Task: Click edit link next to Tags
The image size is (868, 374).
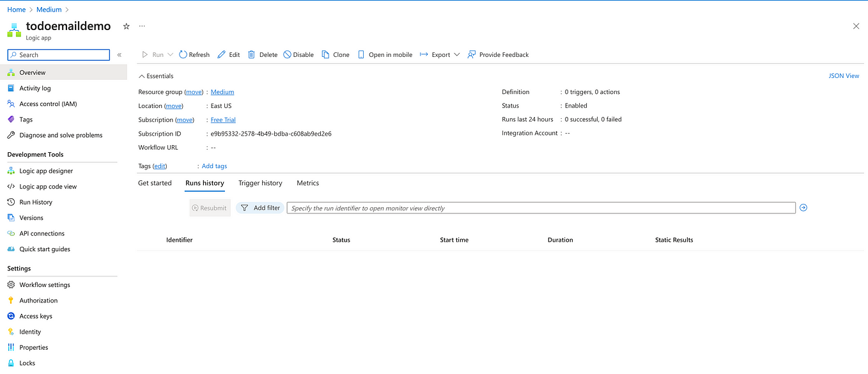Action: (x=160, y=166)
